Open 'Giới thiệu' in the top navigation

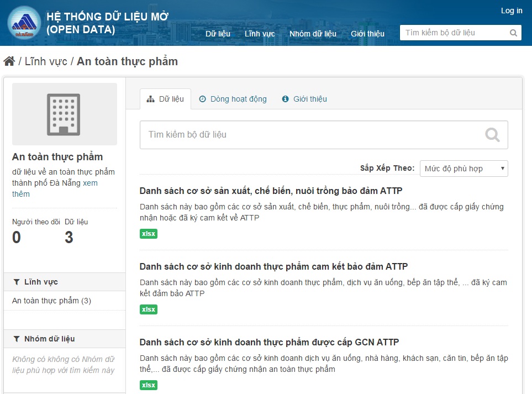367,34
